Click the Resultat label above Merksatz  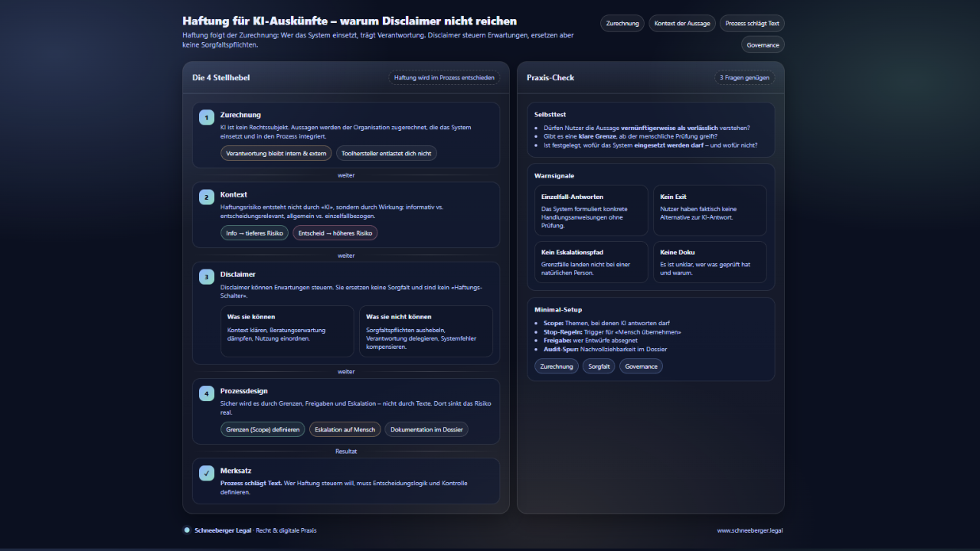coord(346,452)
